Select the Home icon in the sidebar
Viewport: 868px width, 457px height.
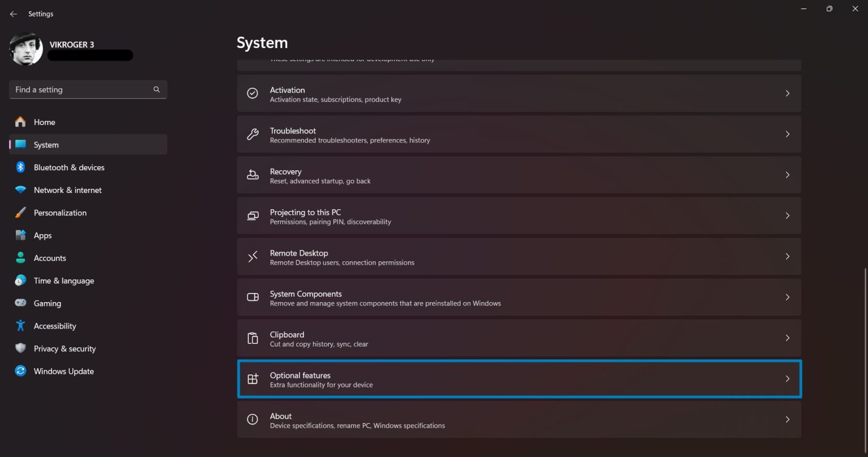coord(20,122)
